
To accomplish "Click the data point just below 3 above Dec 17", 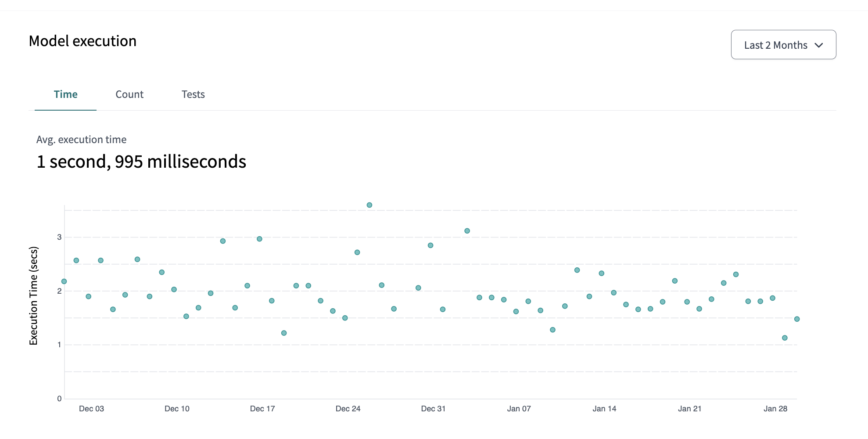I will point(259,239).
